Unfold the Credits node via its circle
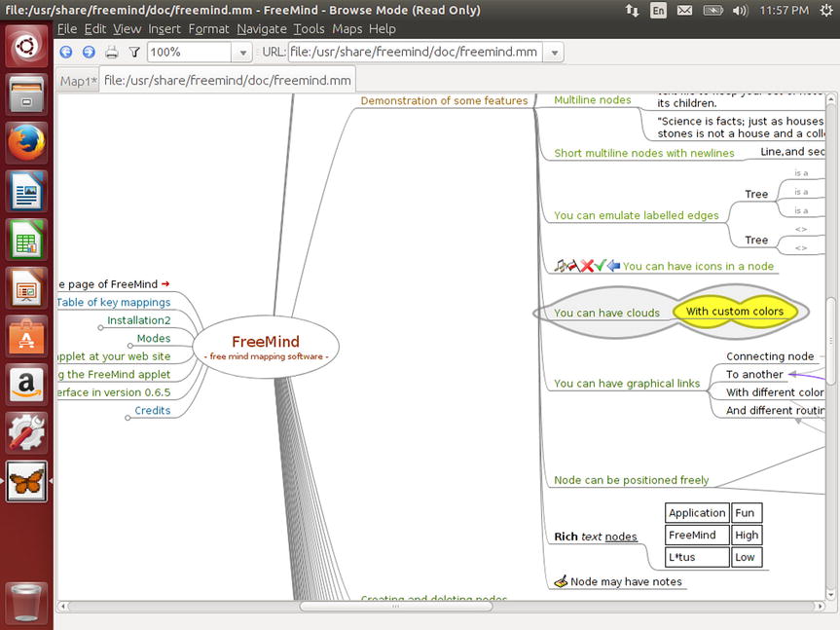 pyautogui.click(x=128, y=418)
